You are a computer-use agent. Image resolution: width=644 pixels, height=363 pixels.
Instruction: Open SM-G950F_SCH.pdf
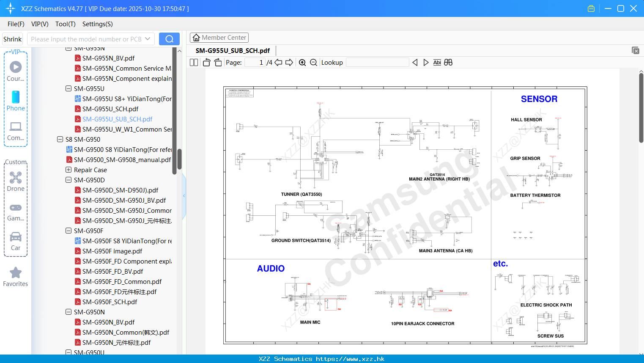tap(110, 302)
